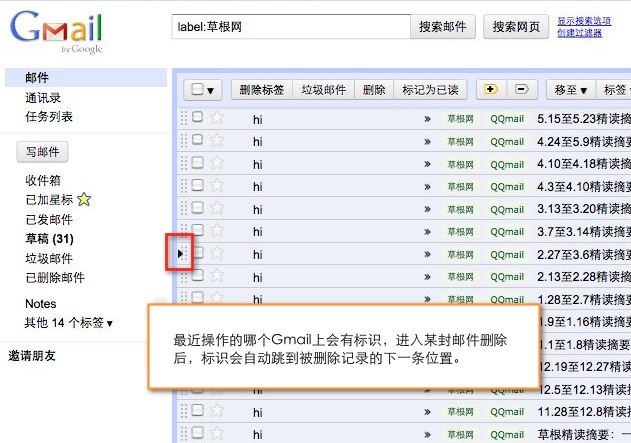Click 草根网 label tag on 5.15至5.23 row
The width and height of the screenshot is (631, 443).
coord(460,119)
